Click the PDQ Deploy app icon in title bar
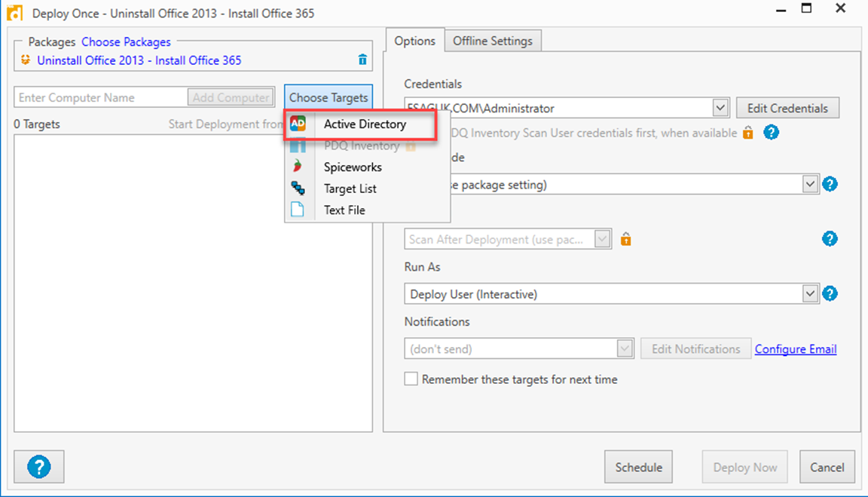 point(15,12)
